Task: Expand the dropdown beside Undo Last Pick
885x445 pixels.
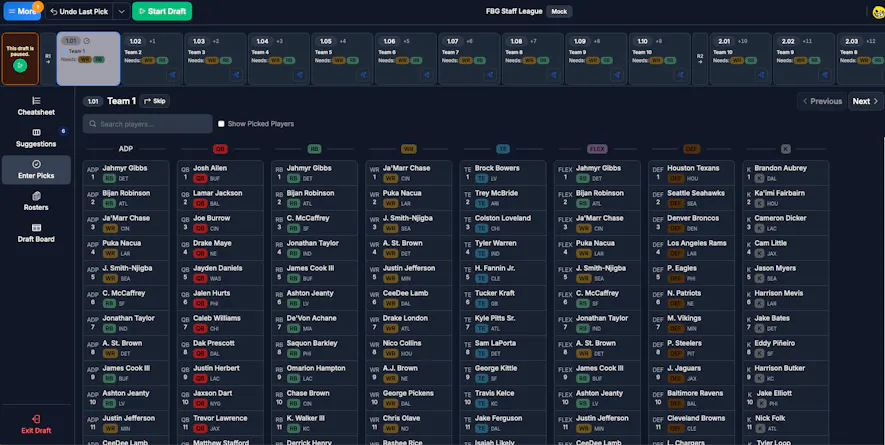Action: 121,11
